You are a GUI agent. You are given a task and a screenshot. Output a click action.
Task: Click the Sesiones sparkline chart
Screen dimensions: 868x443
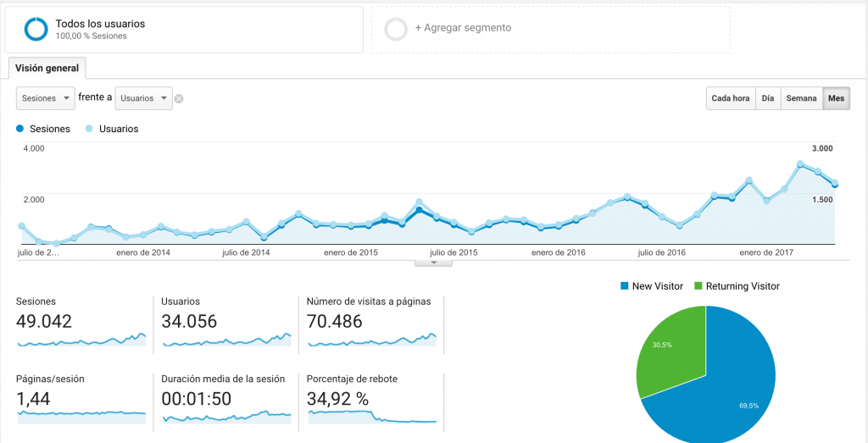coord(81,341)
